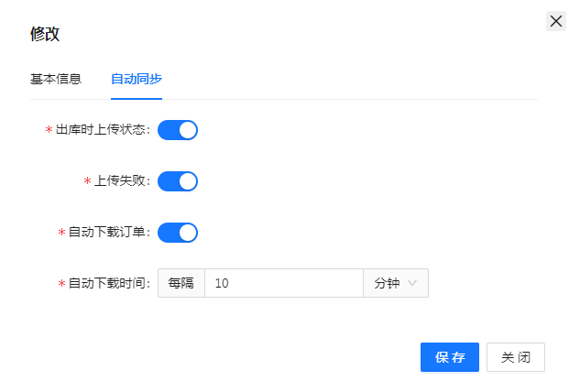Click the 出库时上传状态 field label

click(x=101, y=130)
